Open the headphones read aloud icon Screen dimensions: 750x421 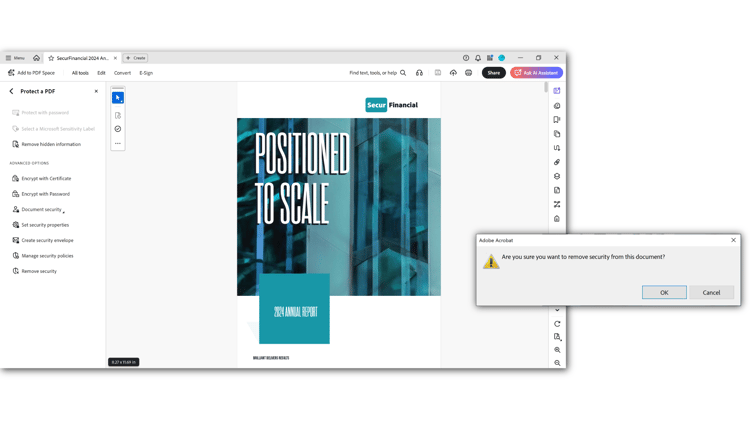click(x=419, y=73)
